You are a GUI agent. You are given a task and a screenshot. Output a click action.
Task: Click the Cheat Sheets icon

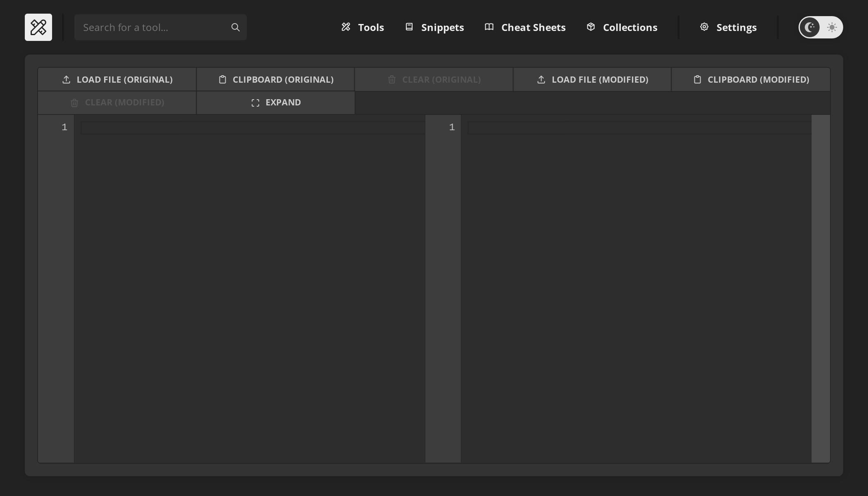click(489, 26)
